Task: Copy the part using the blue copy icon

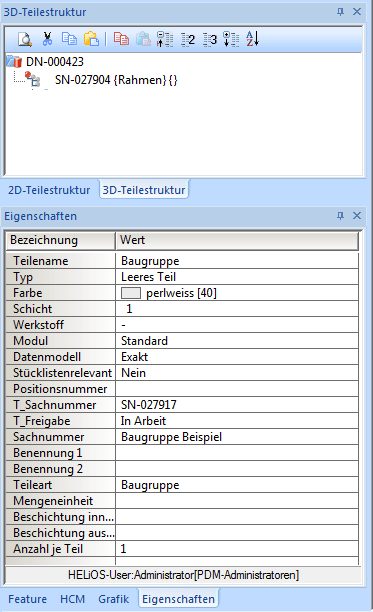Action: pyautogui.click(x=69, y=39)
